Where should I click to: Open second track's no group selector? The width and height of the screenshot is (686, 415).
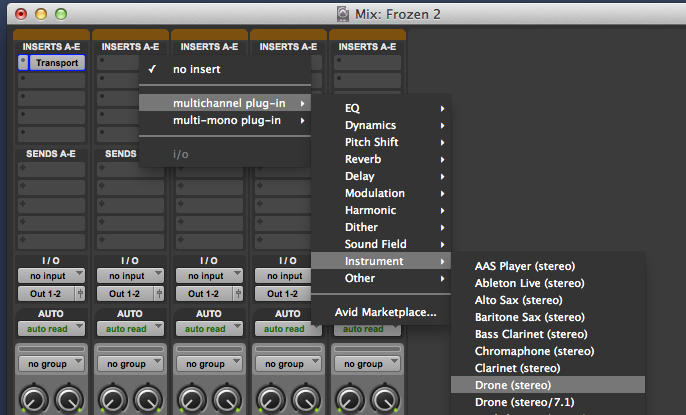pyautogui.click(x=130, y=364)
